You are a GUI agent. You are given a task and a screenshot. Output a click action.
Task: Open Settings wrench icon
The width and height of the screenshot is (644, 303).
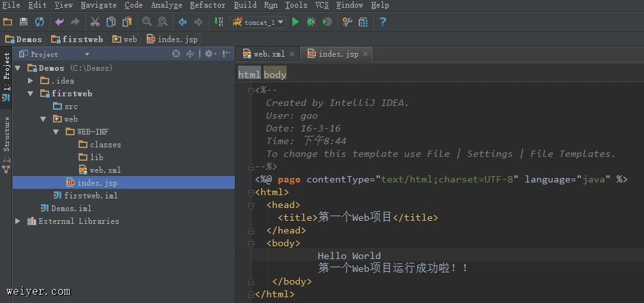[347, 22]
